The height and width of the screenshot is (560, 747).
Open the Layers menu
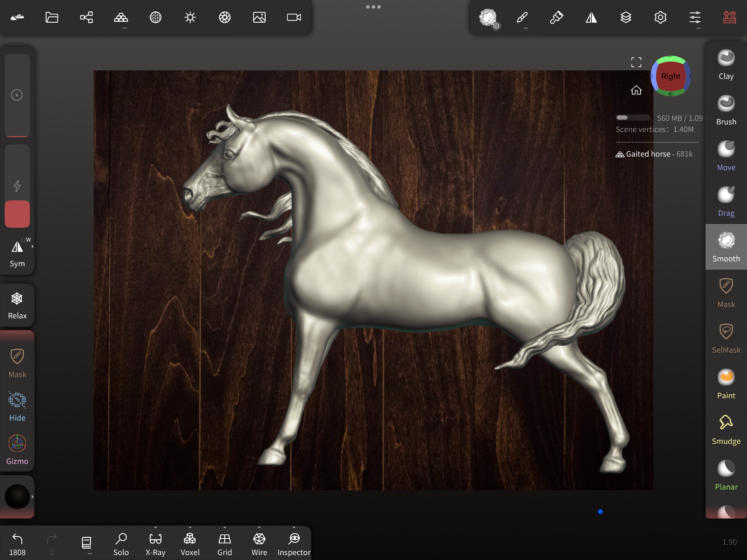626,18
